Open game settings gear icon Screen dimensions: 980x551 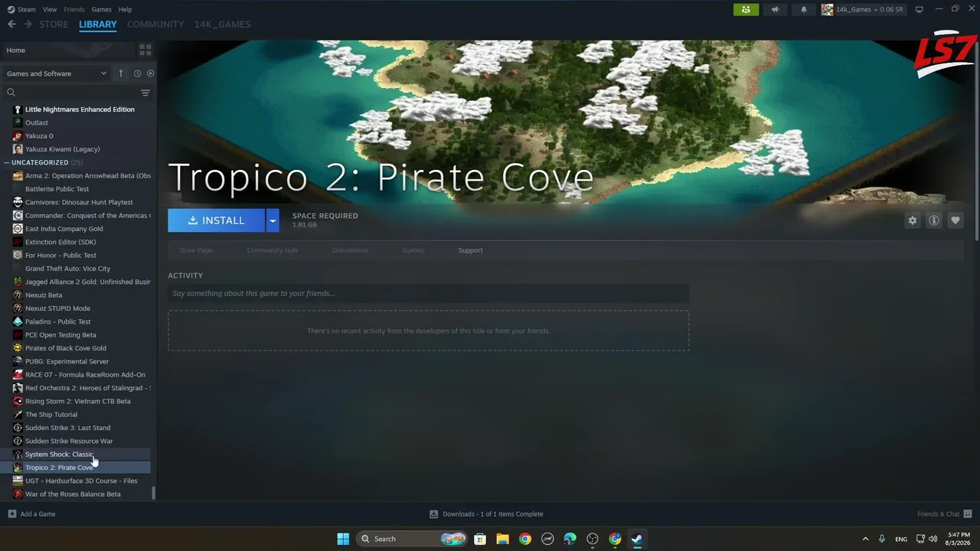tap(913, 220)
